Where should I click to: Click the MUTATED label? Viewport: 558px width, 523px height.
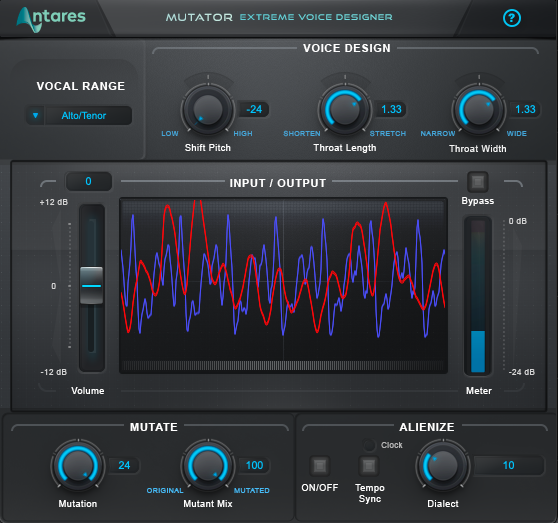[252, 490]
